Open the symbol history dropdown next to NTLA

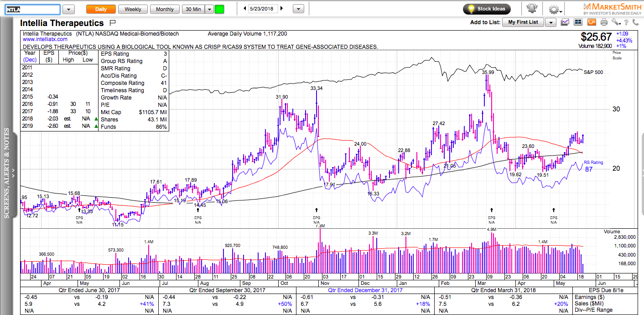pyautogui.click(x=68, y=9)
